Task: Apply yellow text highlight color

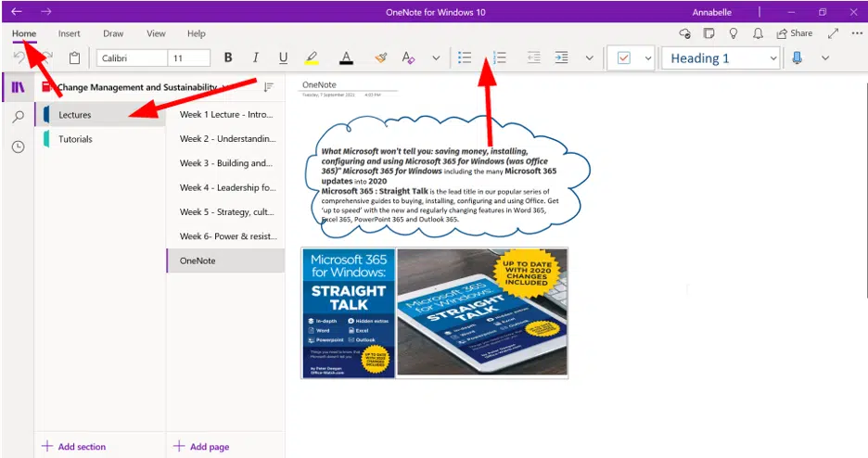Action: pos(312,57)
